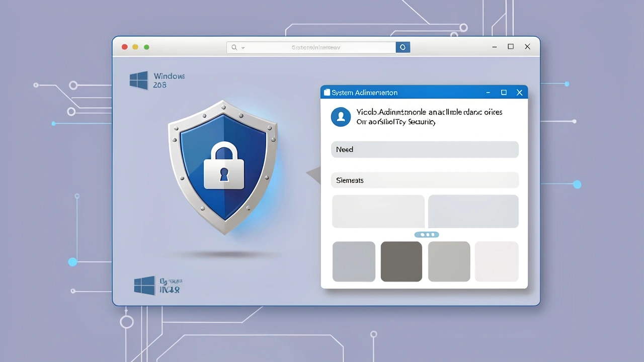Image resolution: width=644 pixels, height=362 pixels.
Task: Click the red traffic-light close dot
Action: (x=124, y=47)
